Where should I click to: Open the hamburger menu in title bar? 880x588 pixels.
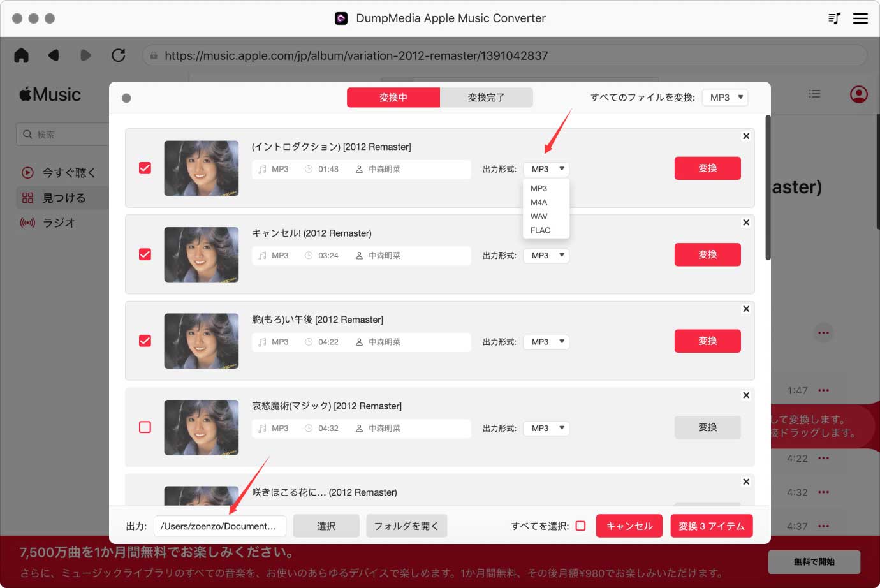point(860,18)
